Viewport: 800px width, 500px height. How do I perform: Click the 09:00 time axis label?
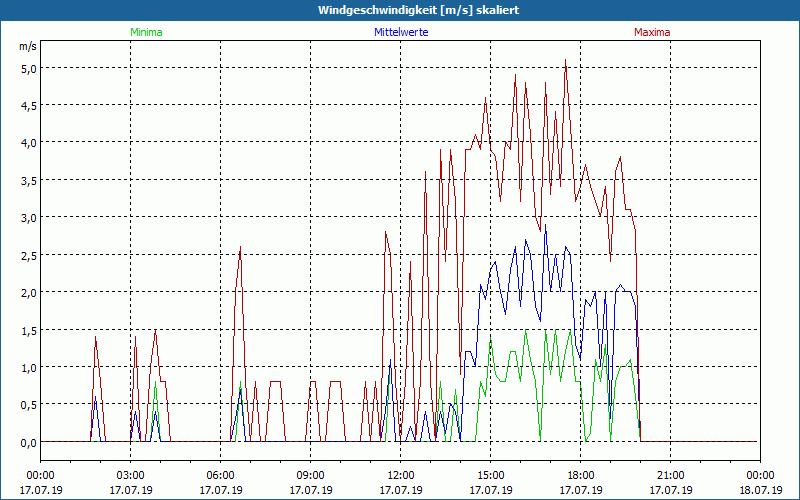pos(311,476)
